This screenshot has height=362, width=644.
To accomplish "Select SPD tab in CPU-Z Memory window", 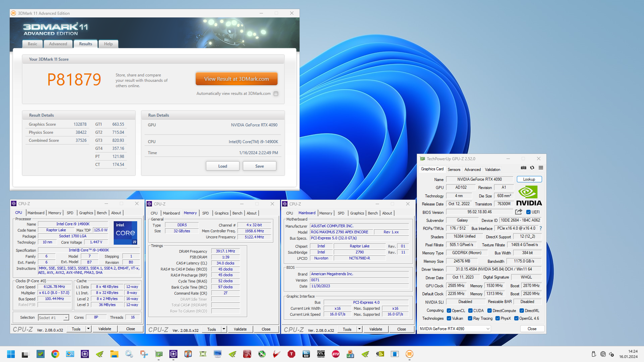I will [206, 213].
